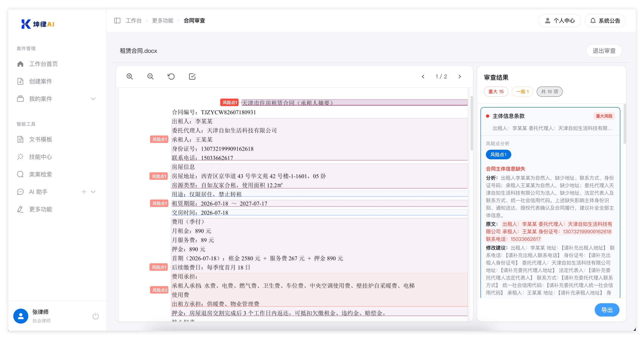
Task: Click 更多功能 breadcrumb link
Action: 163,21
